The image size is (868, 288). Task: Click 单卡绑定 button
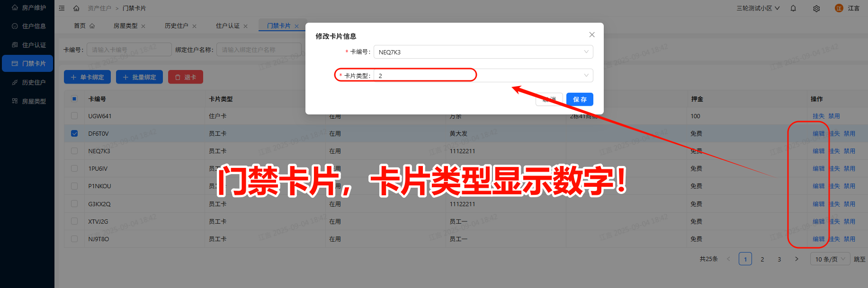pos(87,77)
